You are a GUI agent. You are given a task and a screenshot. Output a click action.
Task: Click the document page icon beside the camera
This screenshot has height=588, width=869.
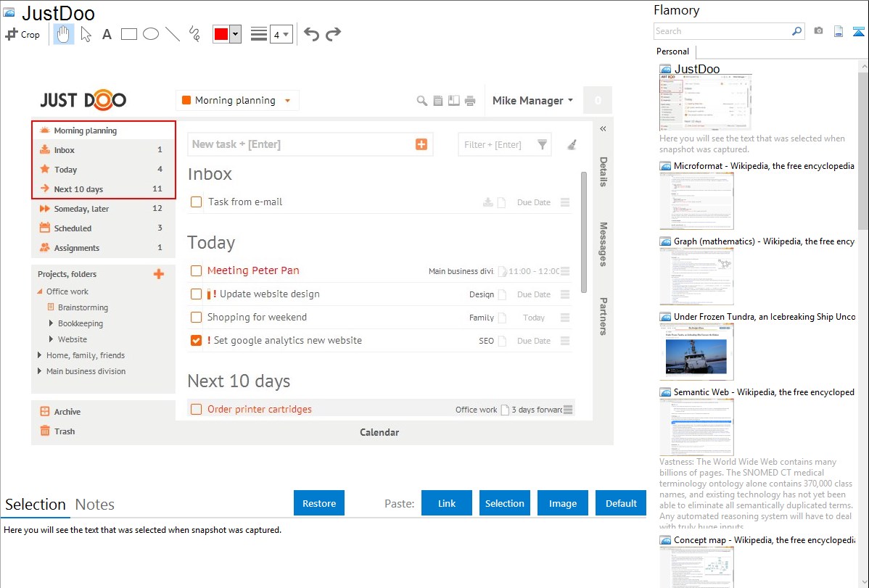[x=839, y=31]
